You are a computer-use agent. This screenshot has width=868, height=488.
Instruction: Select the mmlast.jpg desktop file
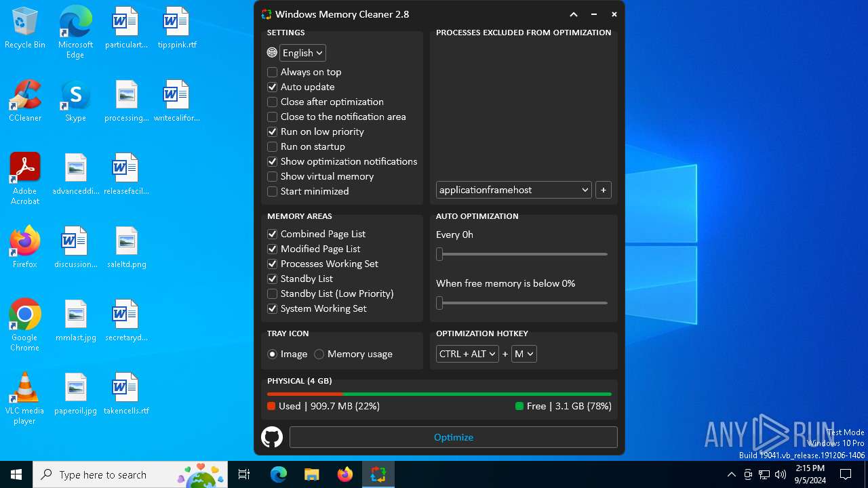[x=76, y=321]
